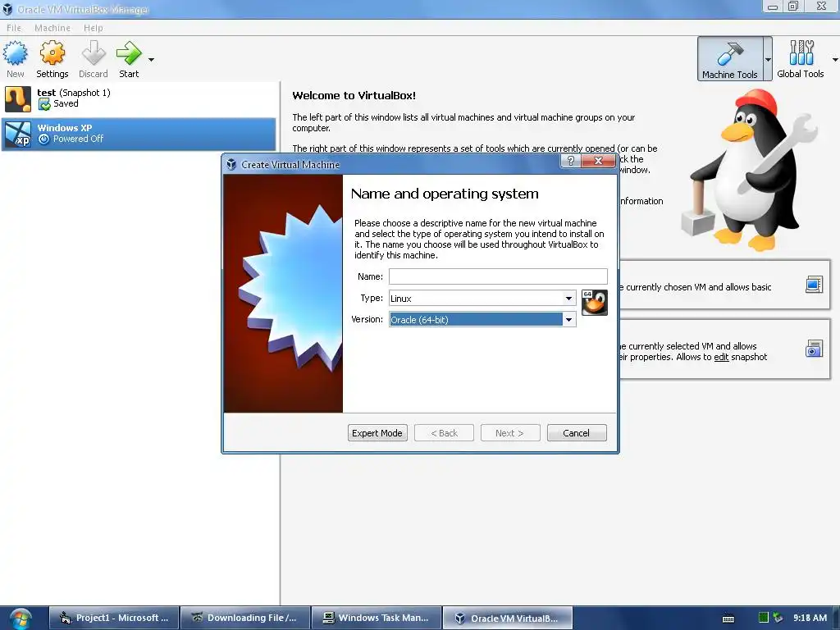Click the green Task Manager CPU tray icon
Image resolution: width=840 pixels, height=630 pixels.
[764, 618]
